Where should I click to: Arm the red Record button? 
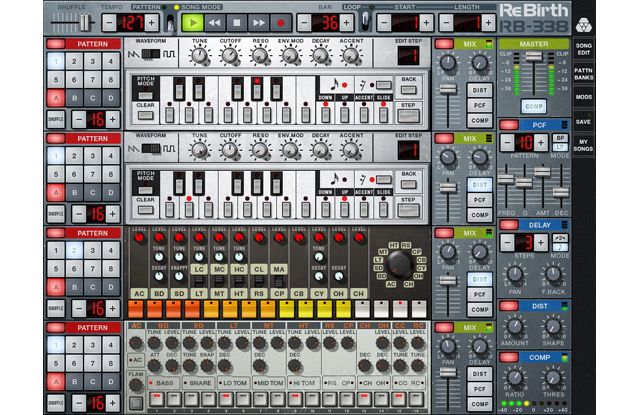tap(280, 23)
